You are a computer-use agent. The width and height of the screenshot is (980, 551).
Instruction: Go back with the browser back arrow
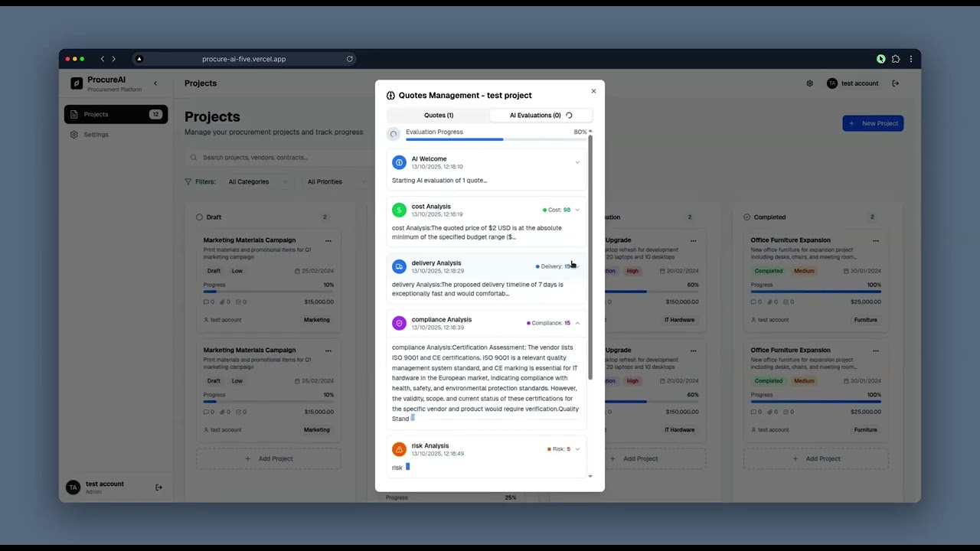(x=103, y=59)
